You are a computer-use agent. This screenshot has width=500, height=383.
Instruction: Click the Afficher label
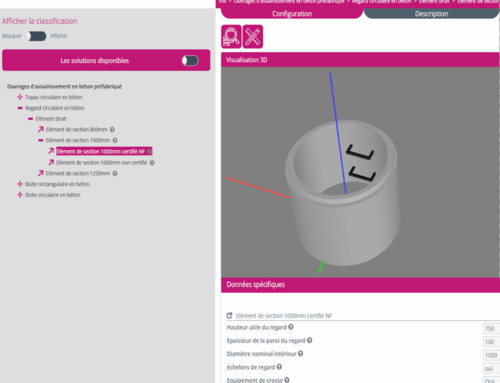(x=59, y=36)
